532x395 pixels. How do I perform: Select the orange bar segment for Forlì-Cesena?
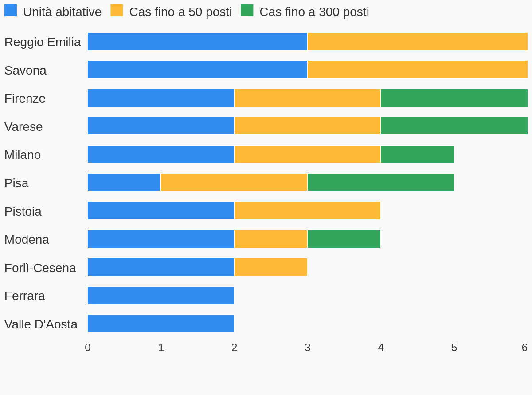point(271,267)
